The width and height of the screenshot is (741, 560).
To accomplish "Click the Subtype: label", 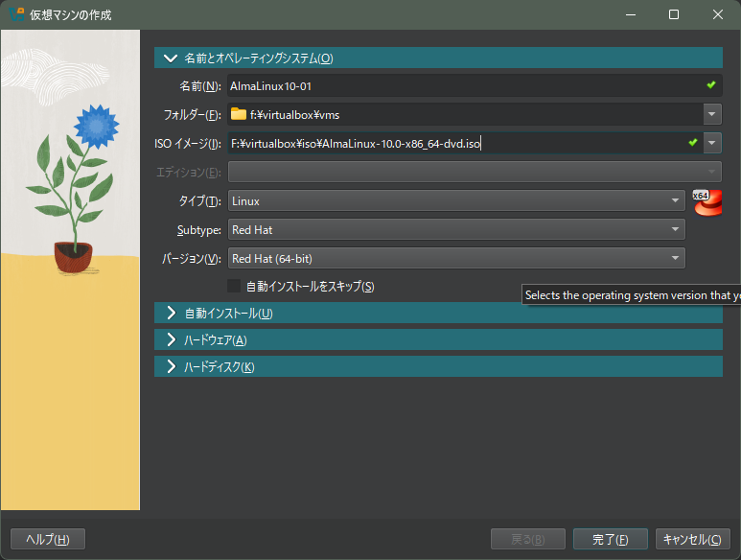I will [x=199, y=230].
